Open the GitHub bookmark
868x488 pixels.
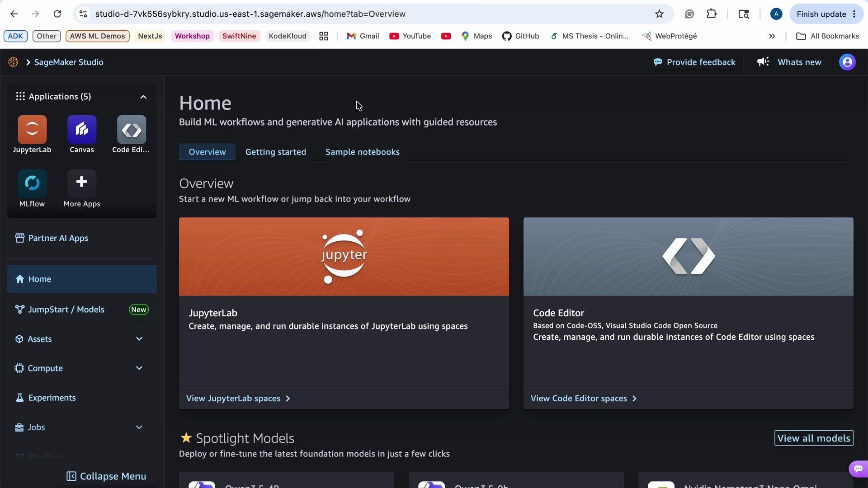point(521,36)
